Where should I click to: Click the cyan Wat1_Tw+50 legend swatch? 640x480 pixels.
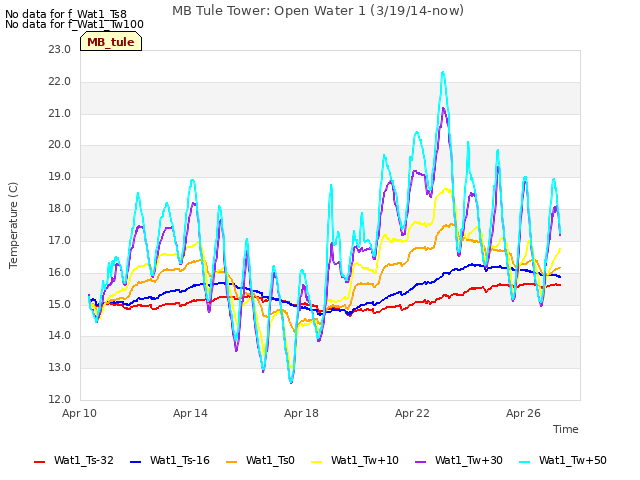tap(524, 462)
